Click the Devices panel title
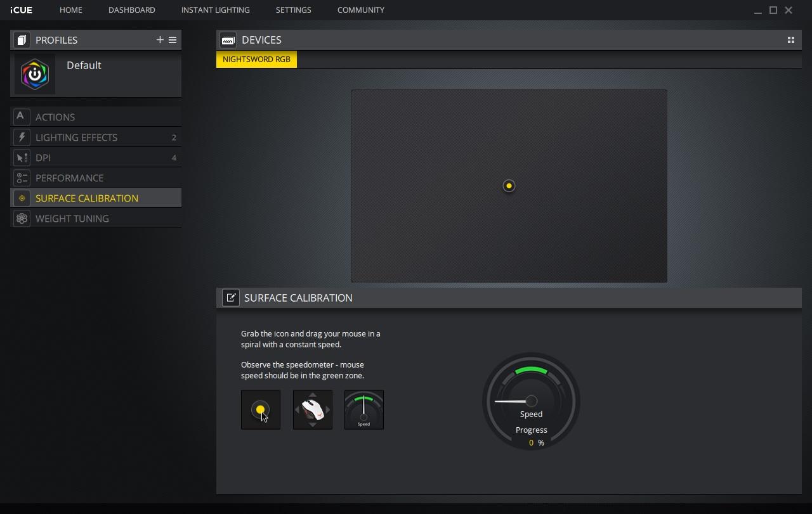This screenshot has width=812, height=514. point(261,40)
